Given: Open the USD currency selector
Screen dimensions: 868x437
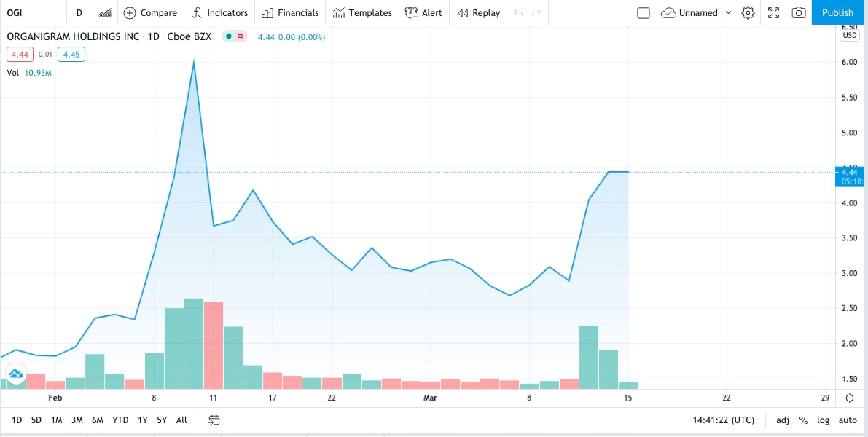Looking at the screenshot, I should pos(849,36).
